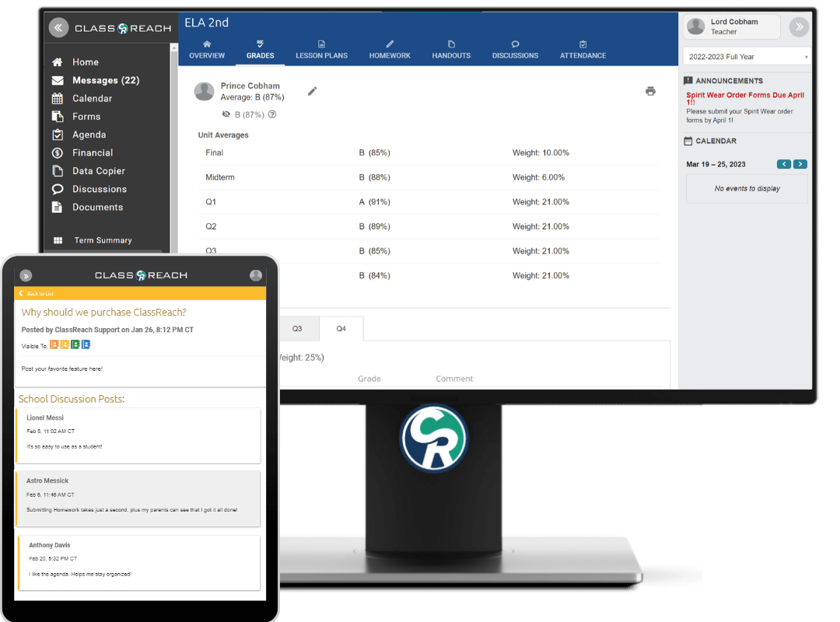This screenshot has width=840, height=622.
Task: Click the Q2 unit average B (89%)
Action: coord(374,226)
